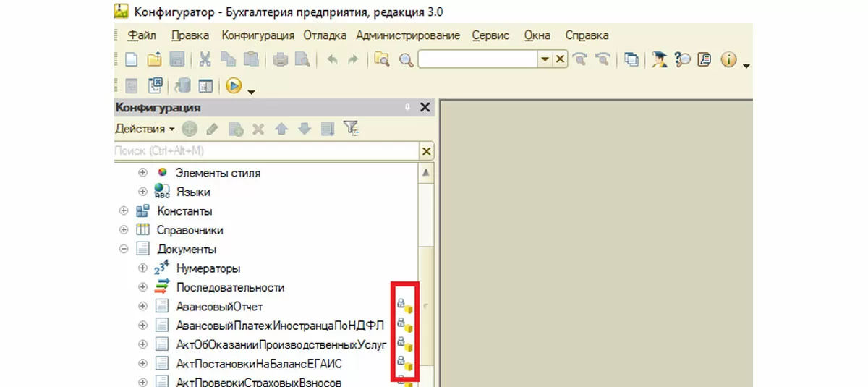This screenshot has height=387, width=868.
Task: Click the Add green plus icon
Action: 190,129
